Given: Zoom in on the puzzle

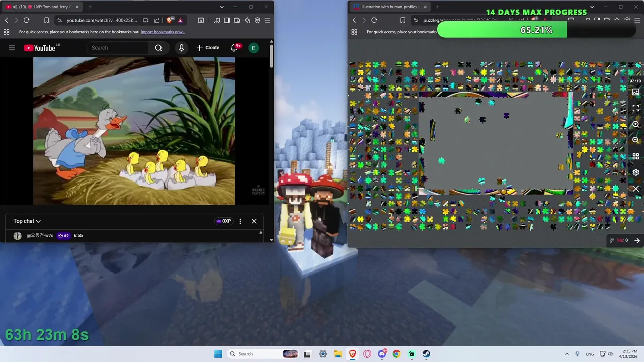Looking at the screenshot, I should coord(636,124).
